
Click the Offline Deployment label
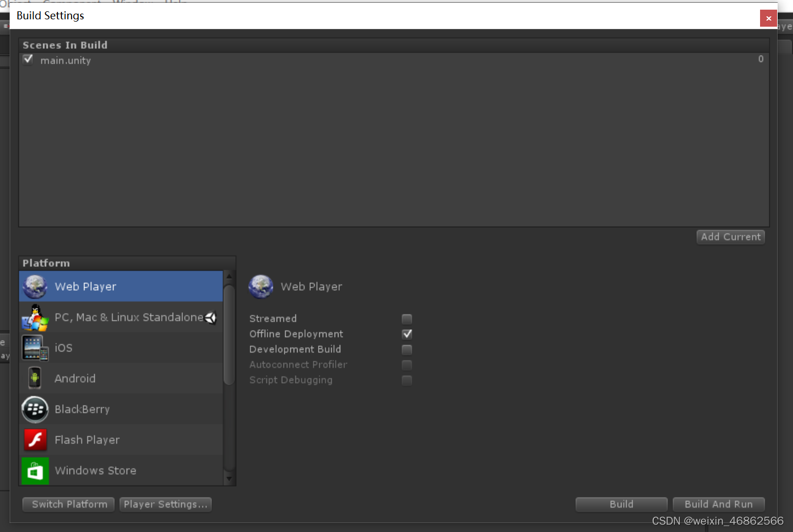[x=296, y=334]
